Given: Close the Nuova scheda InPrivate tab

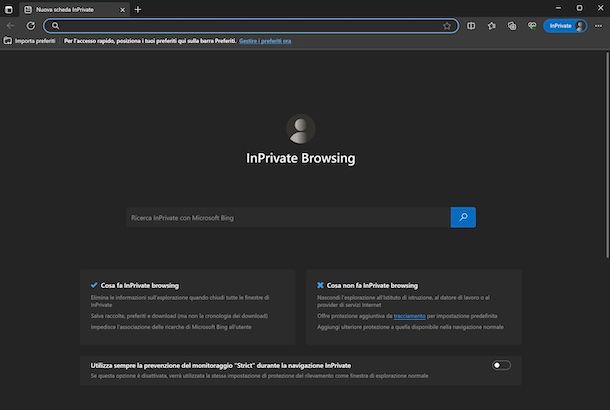Looking at the screenshot, I should point(123,10).
